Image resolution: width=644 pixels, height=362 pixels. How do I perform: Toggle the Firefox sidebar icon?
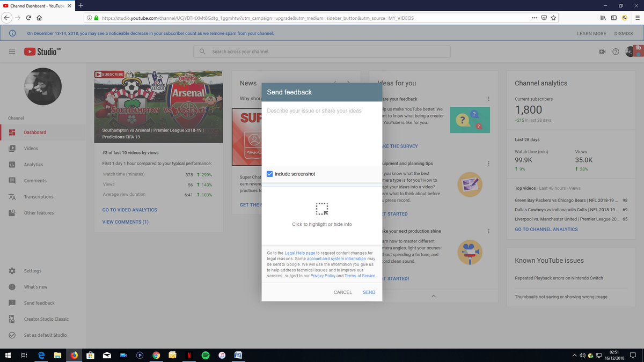coord(614,18)
